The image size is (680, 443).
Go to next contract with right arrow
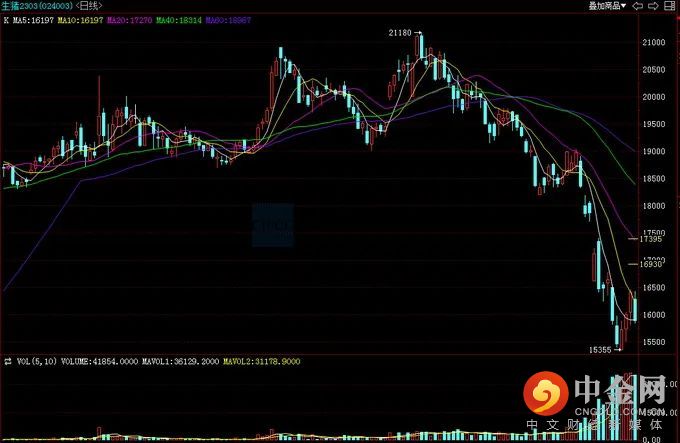pyautogui.click(x=653, y=6)
